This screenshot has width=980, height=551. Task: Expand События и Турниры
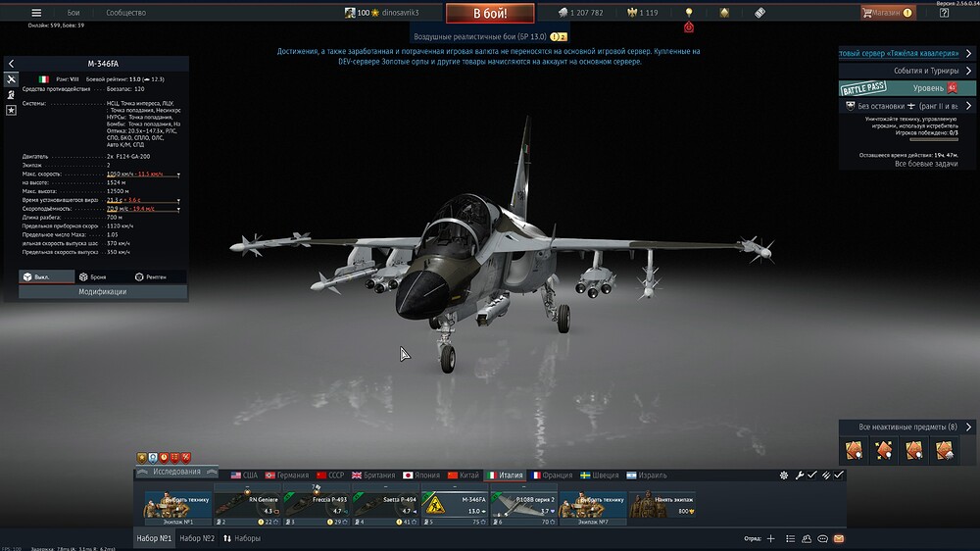pyautogui.click(x=906, y=71)
